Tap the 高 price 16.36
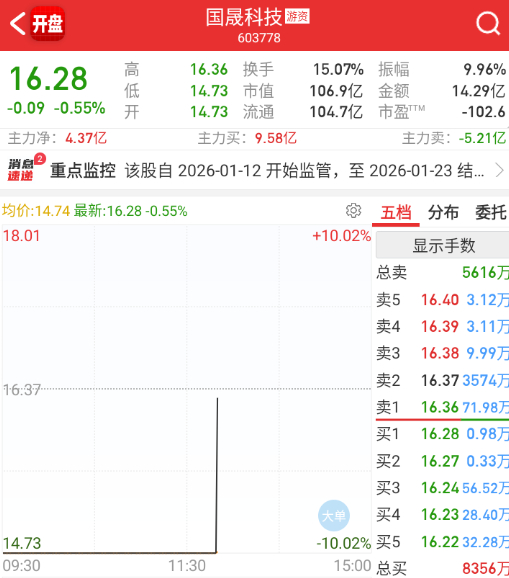Image resolution: width=509 pixels, height=578 pixels. click(209, 69)
